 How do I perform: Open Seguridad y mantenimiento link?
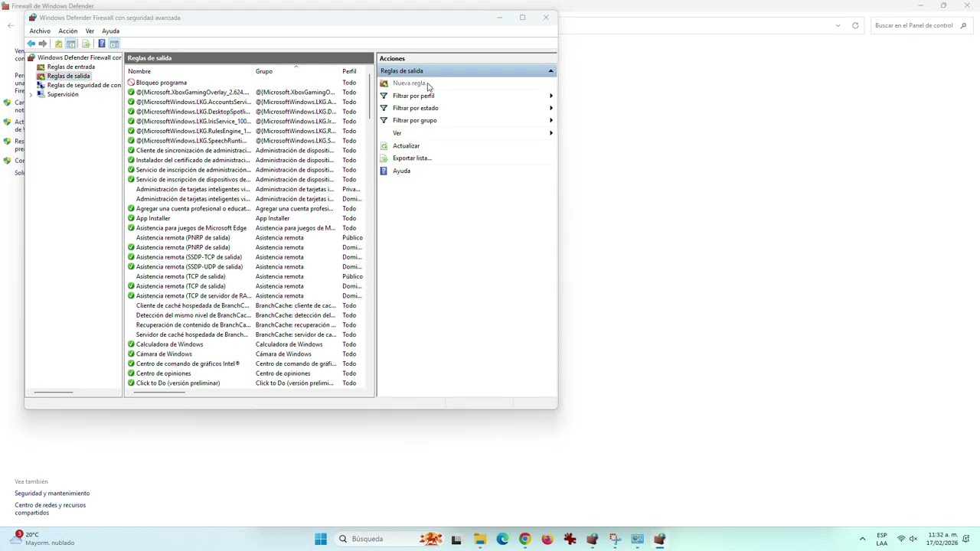[x=52, y=494]
